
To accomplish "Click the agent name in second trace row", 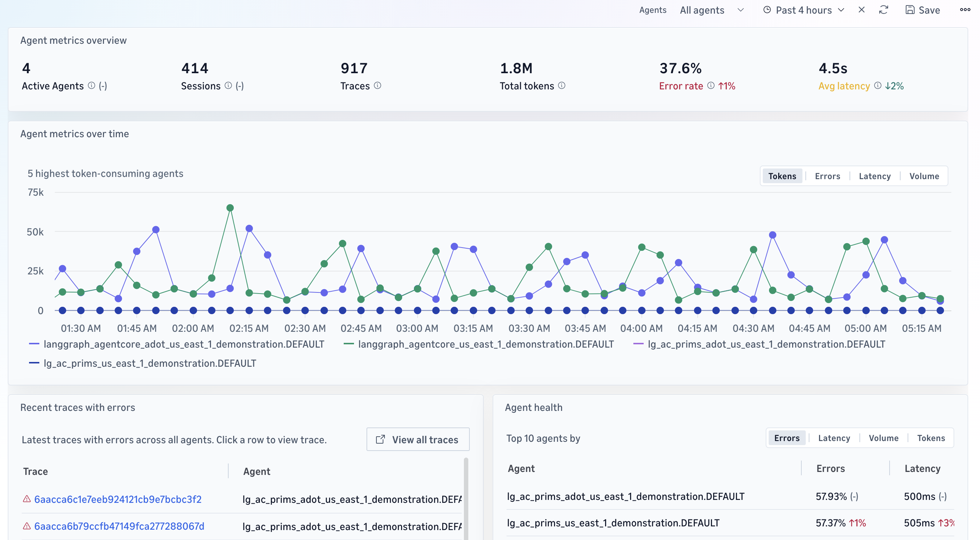I will tap(352, 526).
